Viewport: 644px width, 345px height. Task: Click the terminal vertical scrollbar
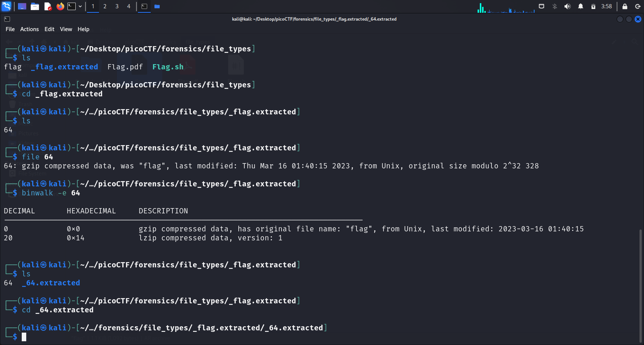click(x=641, y=285)
